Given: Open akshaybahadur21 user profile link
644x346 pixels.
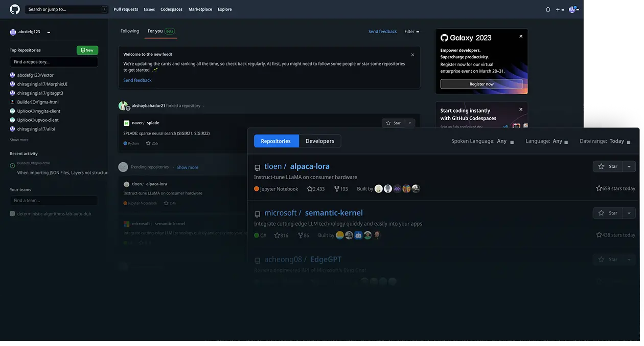Looking at the screenshot, I should click(x=148, y=105).
